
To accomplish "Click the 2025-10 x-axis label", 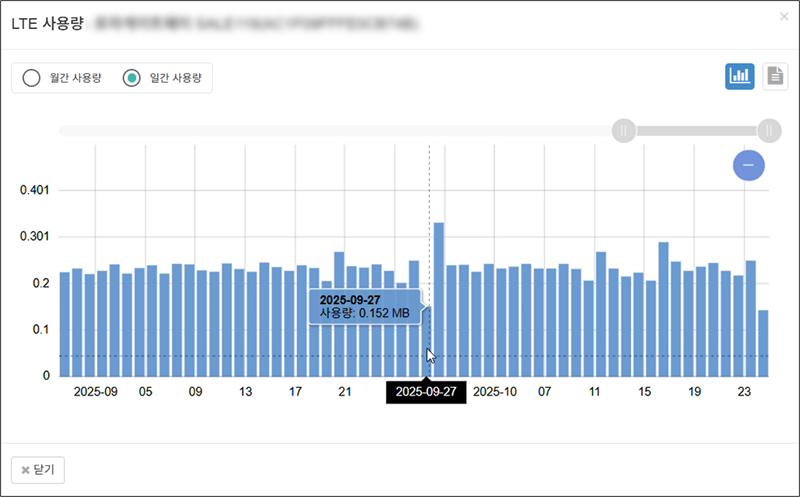I will [x=494, y=392].
